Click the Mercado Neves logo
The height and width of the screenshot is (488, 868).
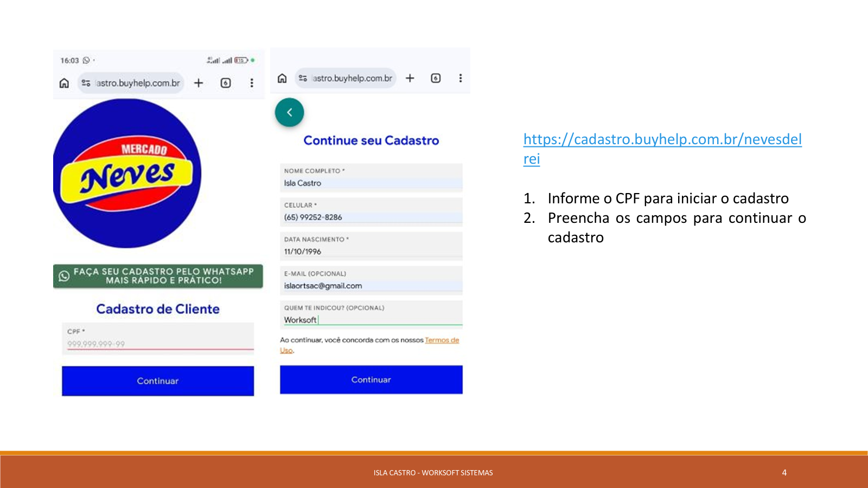pyautogui.click(x=127, y=174)
